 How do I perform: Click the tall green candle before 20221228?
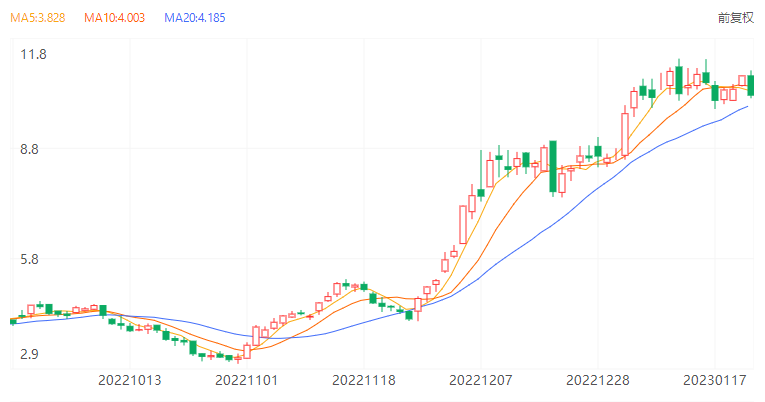553,166
